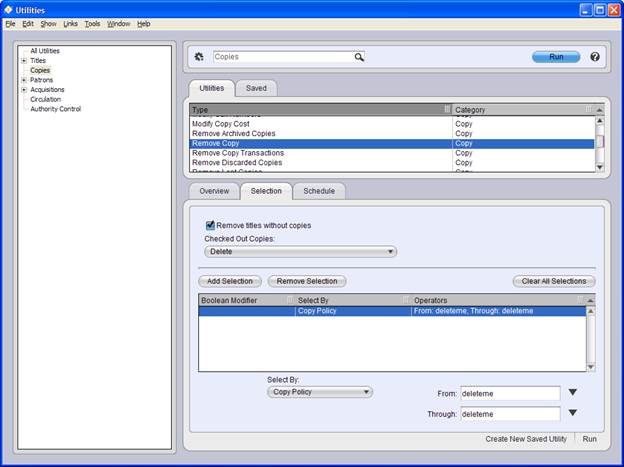The width and height of the screenshot is (624, 467).
Task: Expand the Patrons tree node
Action: 23,80
